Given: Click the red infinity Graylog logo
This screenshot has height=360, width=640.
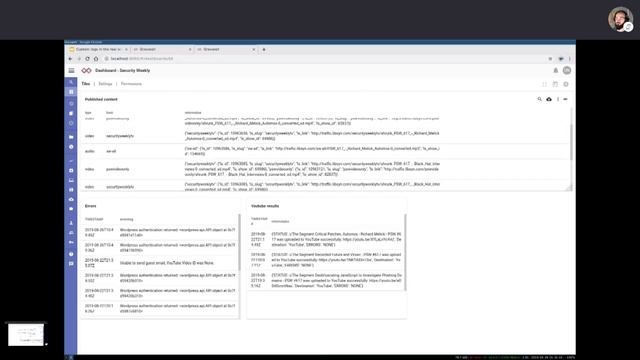Looking at the screenshot, I should point(86,71).
